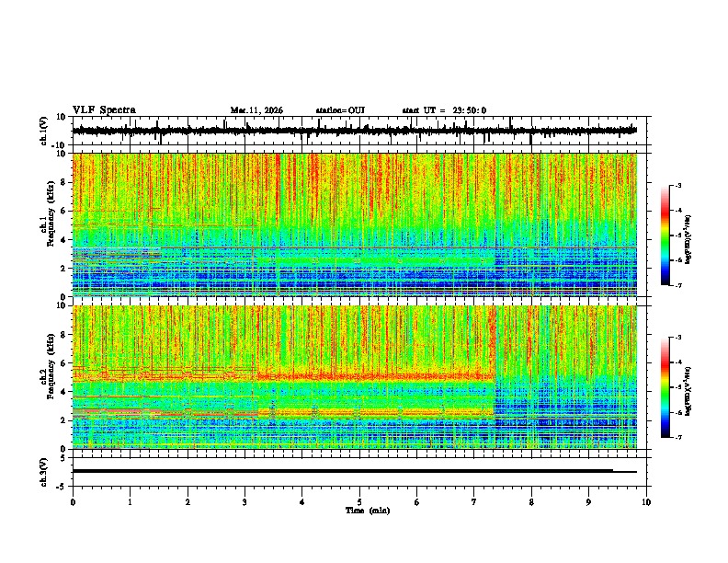
Task: Click the -3 value on ch.1 colorbar
Action: pyautogui.click(x=677, y=186)
